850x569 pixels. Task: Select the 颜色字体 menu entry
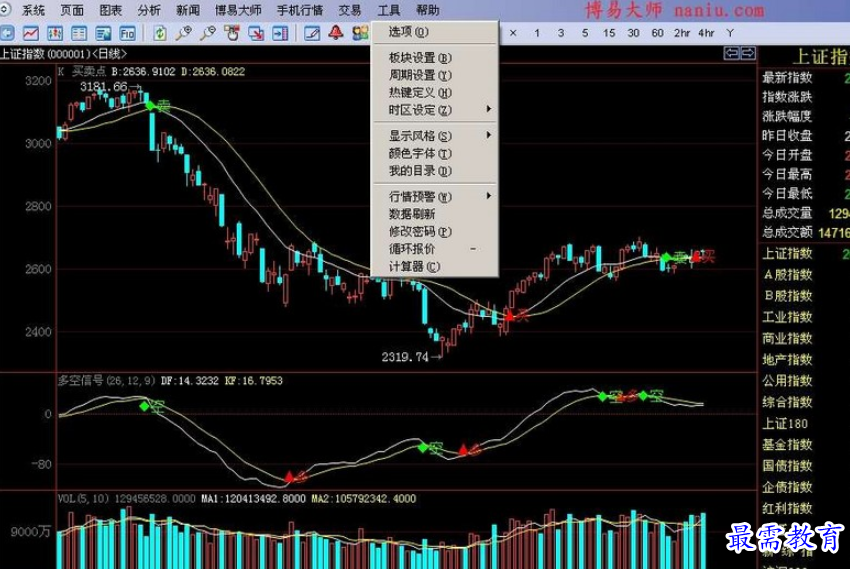(x=434, y=153)
